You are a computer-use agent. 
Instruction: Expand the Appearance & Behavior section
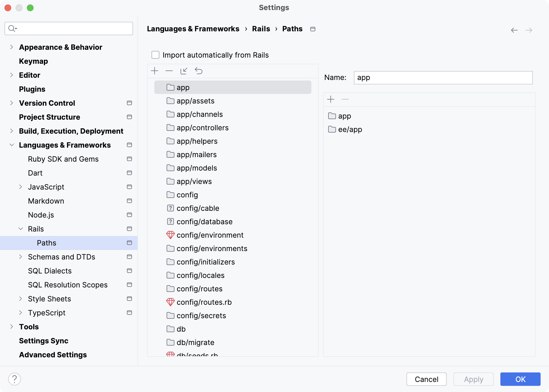pos(11,47)
